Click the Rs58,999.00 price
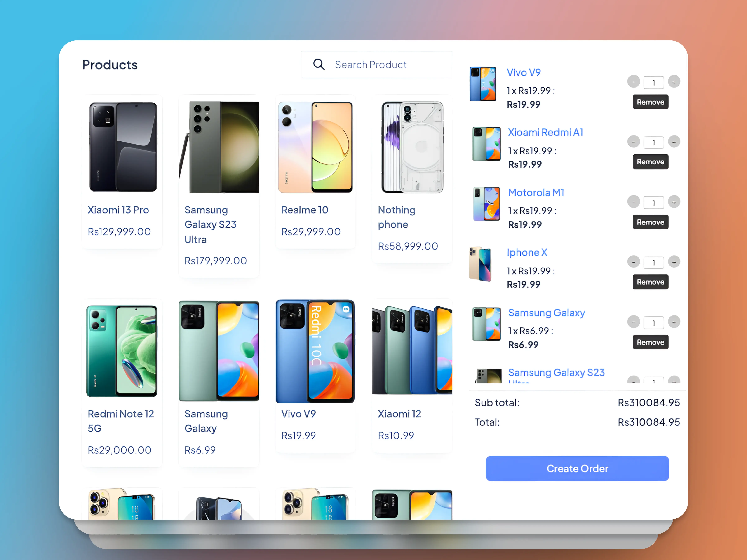Image resolution: width=747 pixels, height=560 pixels. [x=408, y=246]
